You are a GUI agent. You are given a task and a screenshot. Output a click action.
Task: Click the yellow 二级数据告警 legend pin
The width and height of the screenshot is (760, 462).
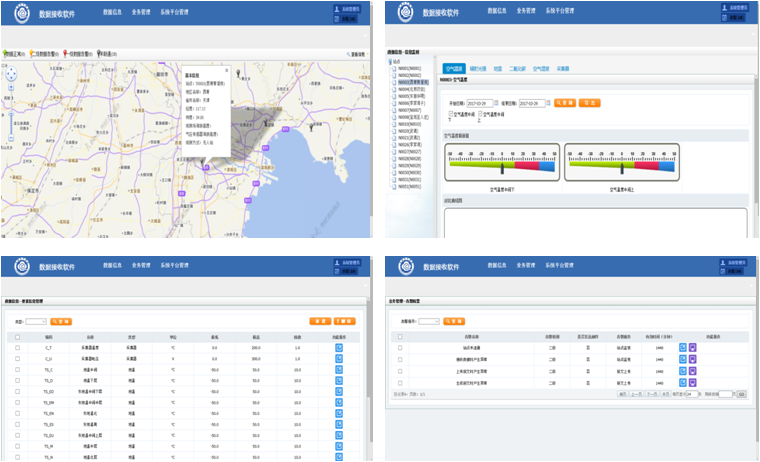[x=32, y=54]
